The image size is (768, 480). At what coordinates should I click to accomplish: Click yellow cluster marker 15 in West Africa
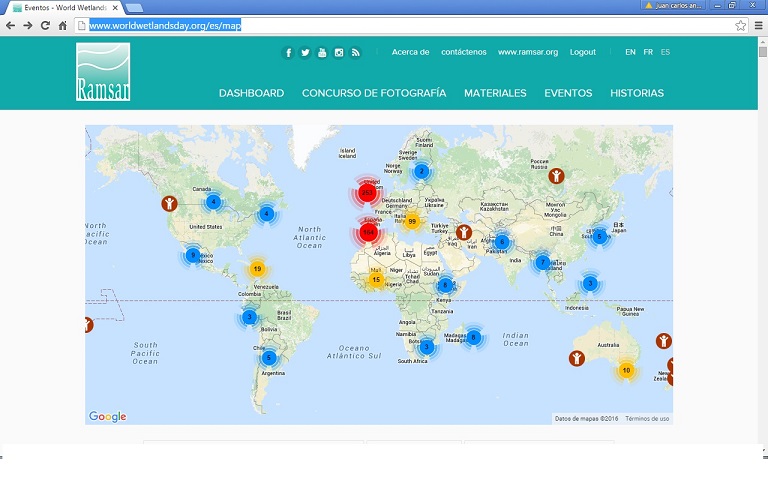click(x=376, y=280)
